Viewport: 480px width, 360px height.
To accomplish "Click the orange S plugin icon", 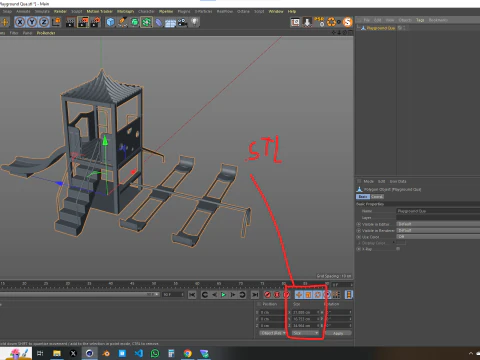I will (347, 22).
